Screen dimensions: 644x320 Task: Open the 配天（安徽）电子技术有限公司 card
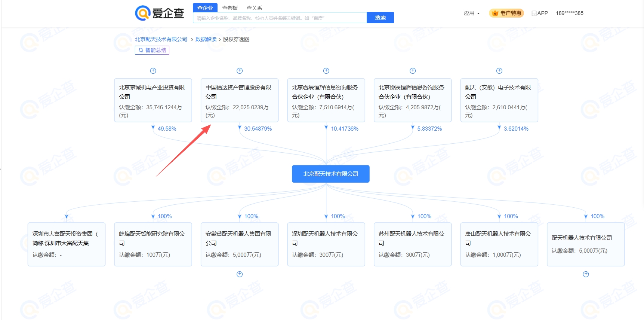pyautogui.click(x=499, y=100)
